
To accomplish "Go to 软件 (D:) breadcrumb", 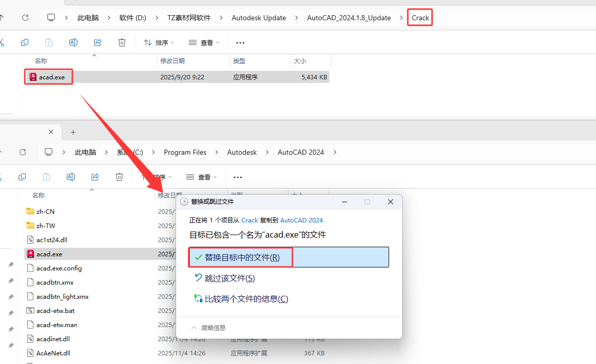I will click(x=133, y=18).
